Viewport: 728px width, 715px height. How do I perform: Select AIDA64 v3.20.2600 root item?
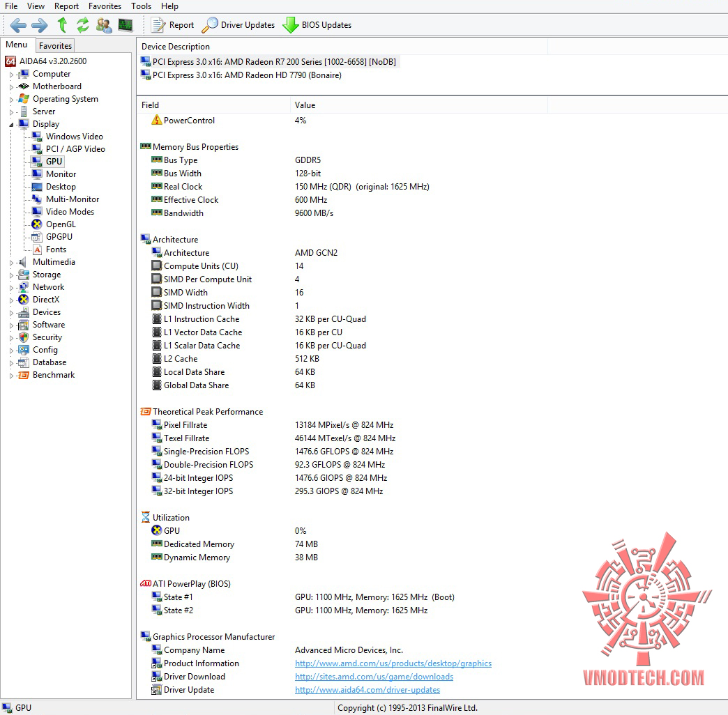coord(46,61)
